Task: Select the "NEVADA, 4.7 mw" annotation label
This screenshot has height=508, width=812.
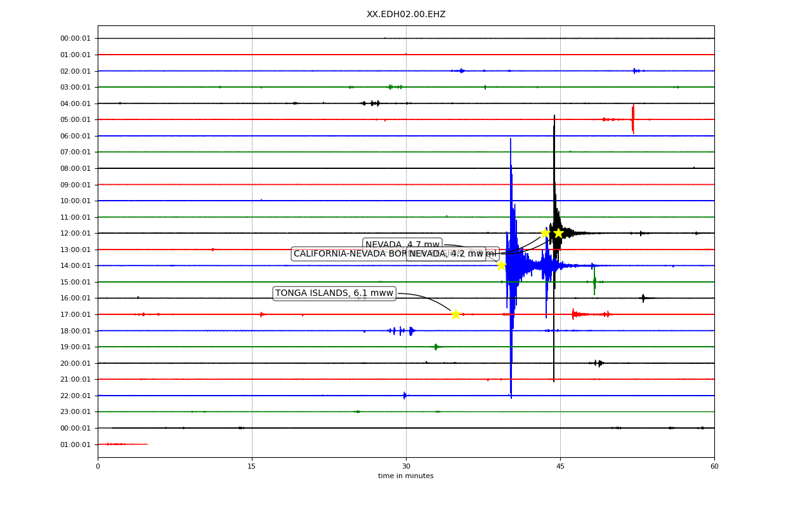Action: 402,244
